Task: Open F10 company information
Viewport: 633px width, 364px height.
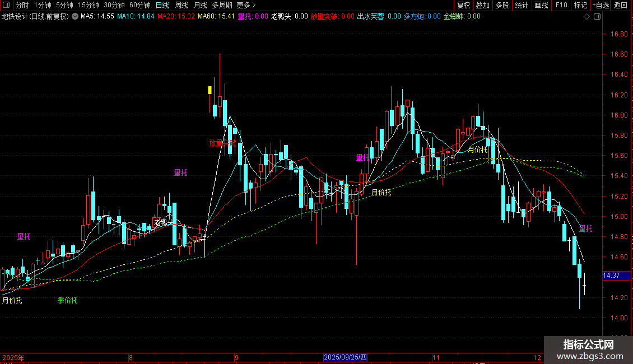Action: pos(561,5)
